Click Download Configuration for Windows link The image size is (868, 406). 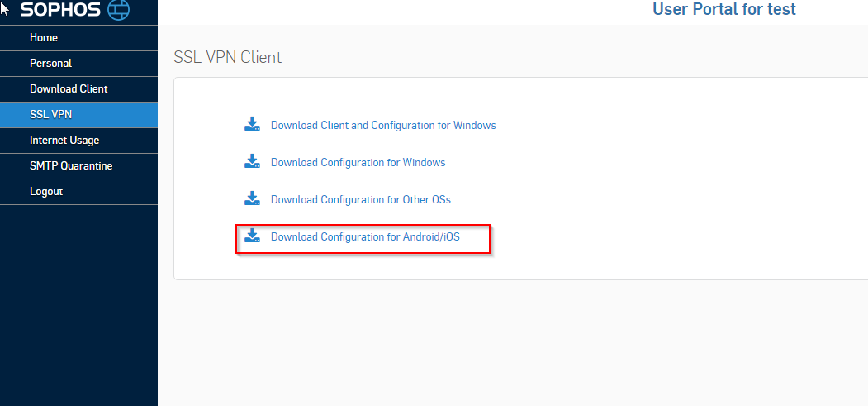coord(358,163)
